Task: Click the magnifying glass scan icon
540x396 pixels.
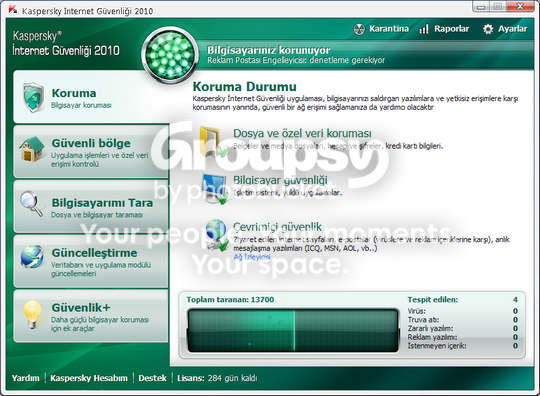Action: click(32, 204)
